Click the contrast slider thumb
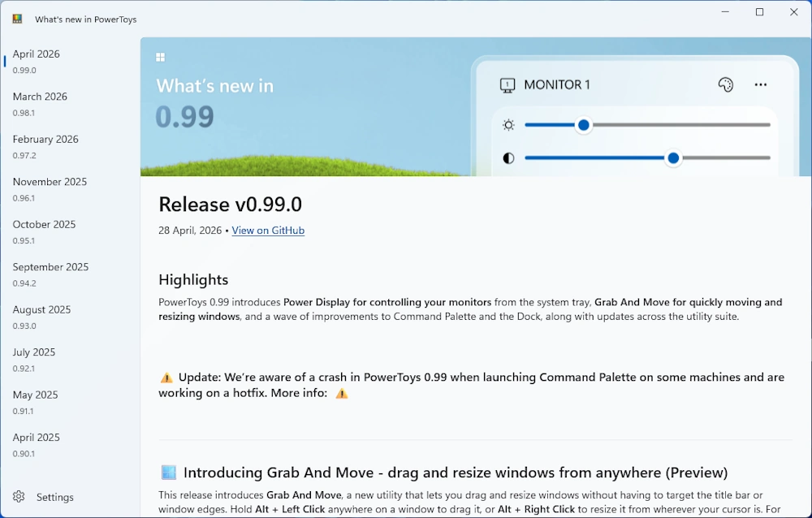 click(672, 158)
